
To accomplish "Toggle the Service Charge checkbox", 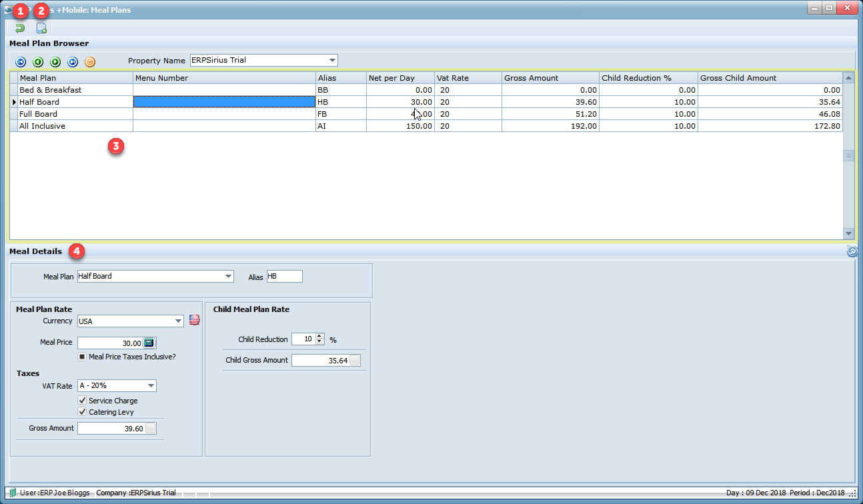I will [x=82, y=401].
